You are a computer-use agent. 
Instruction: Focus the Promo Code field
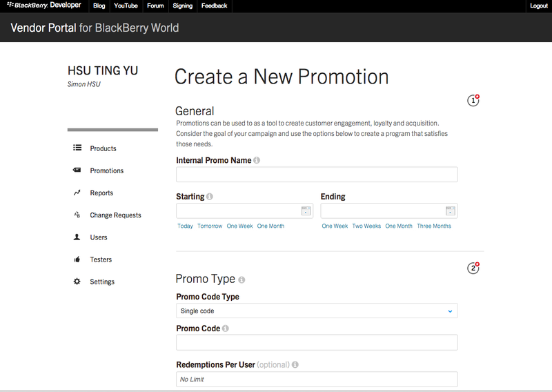coord(317,342)
